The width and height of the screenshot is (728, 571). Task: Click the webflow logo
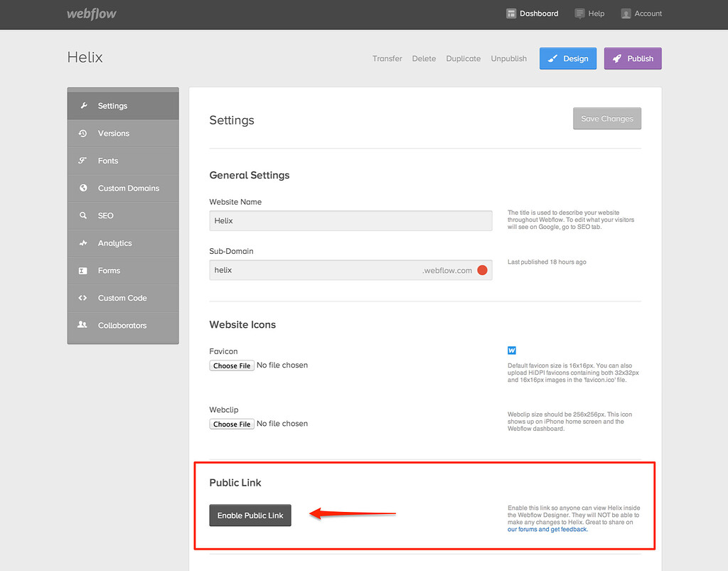[92, 14]
